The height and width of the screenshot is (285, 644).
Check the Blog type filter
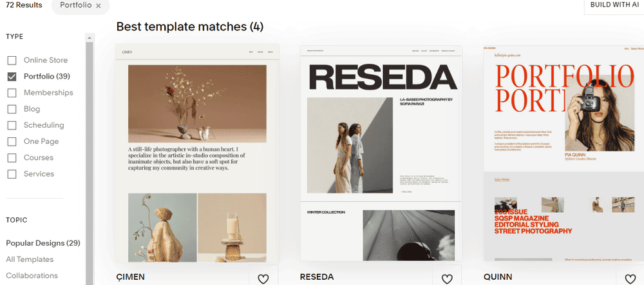coord(12,109)
